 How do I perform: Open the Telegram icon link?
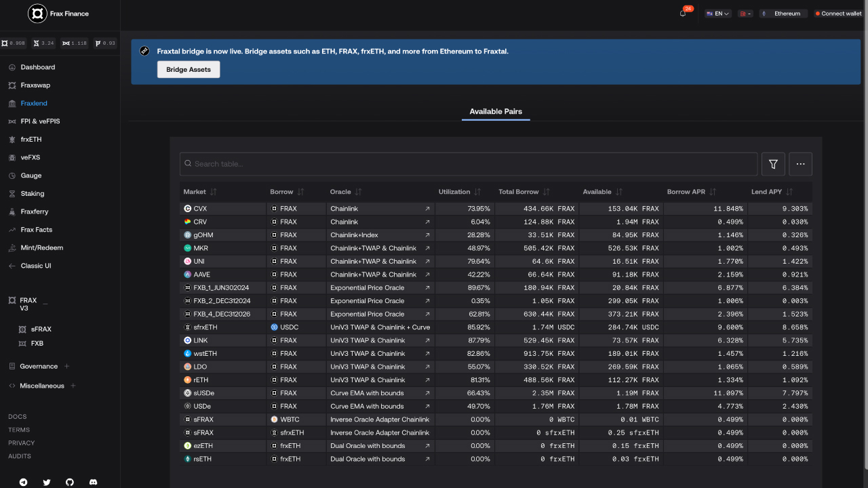(x=24, y=482)
